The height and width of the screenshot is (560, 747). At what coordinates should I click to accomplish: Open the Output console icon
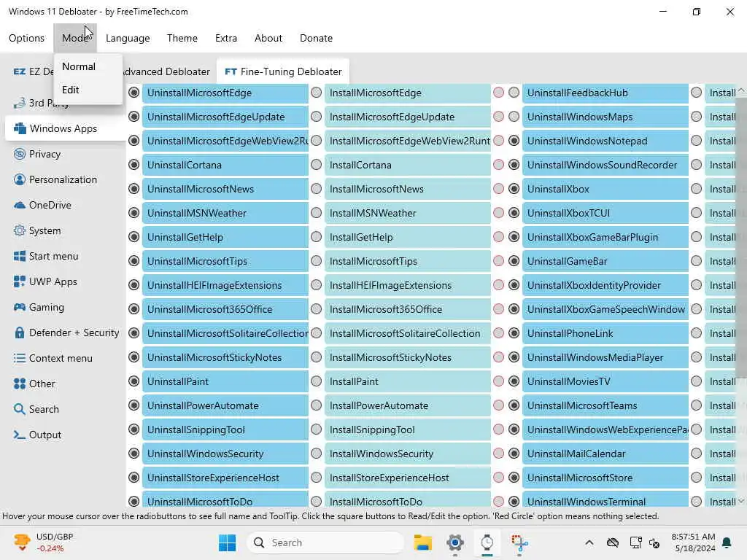[x=19, y=435]
